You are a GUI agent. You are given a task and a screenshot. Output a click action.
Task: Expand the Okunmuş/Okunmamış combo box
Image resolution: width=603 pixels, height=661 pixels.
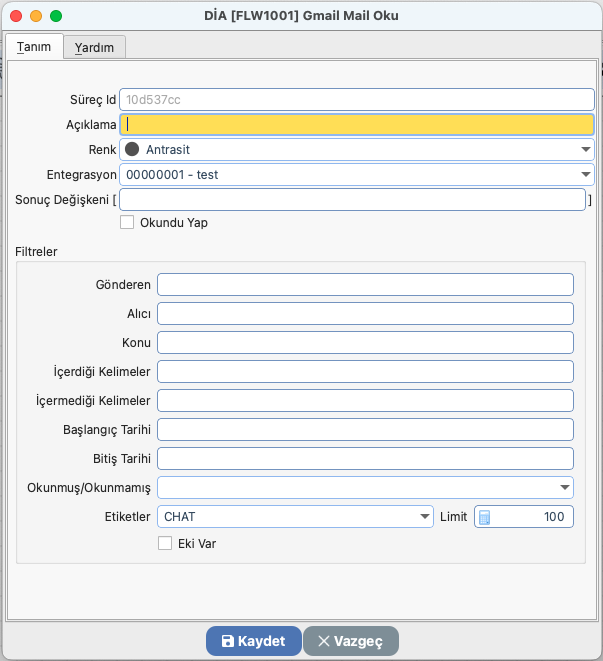(564, 488)
